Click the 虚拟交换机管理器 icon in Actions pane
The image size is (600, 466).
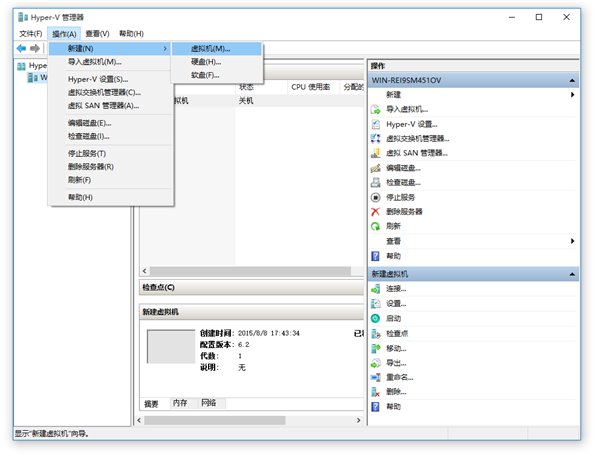tap(375, 138)
